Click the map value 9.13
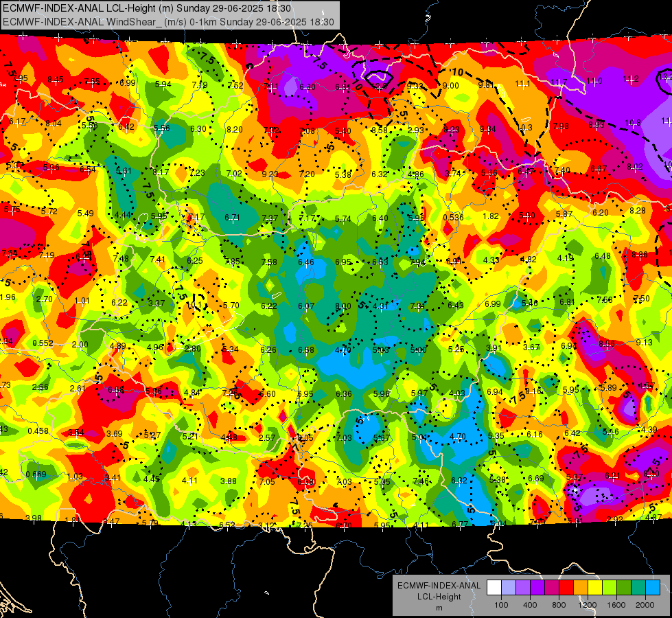The height and width of the screenshot is (618, 672). (644, 342)
